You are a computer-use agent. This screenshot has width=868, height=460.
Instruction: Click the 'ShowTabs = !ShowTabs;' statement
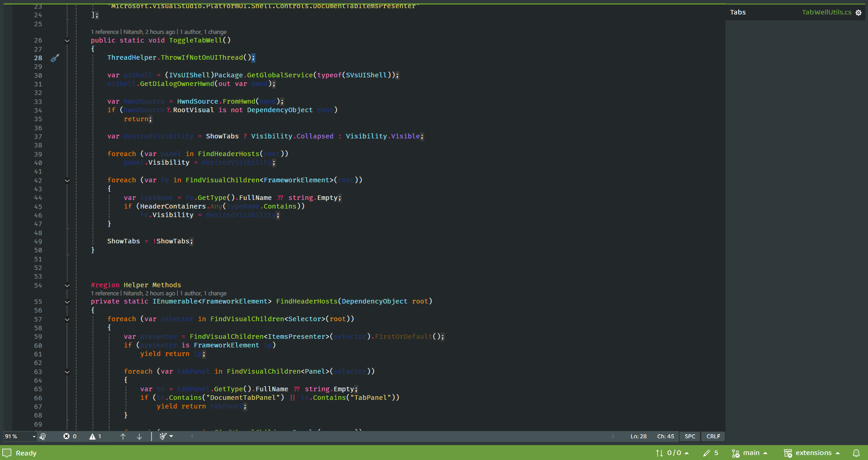(x=150, y=241)
